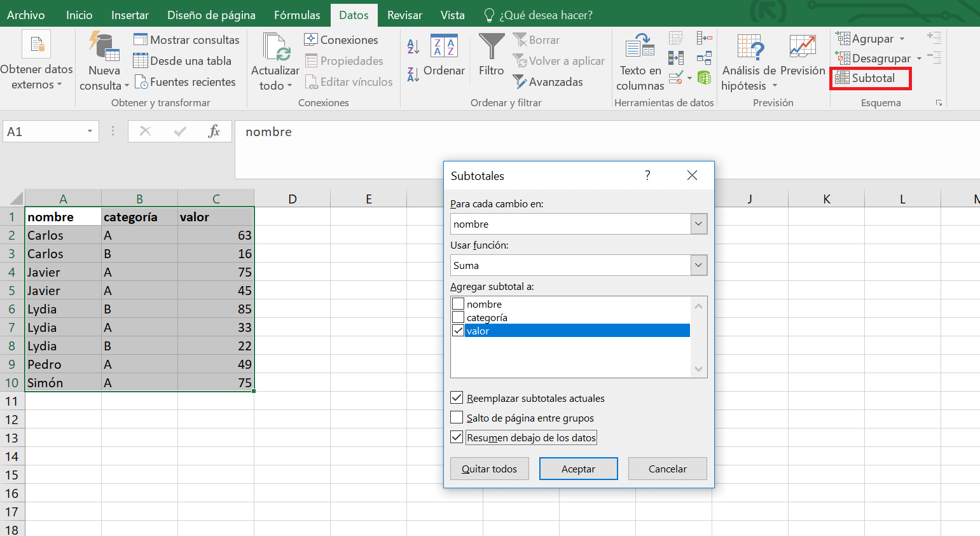Sort ascending with the A-Z icon
This screenshot has height=536, width=980.
coord(413,46)
